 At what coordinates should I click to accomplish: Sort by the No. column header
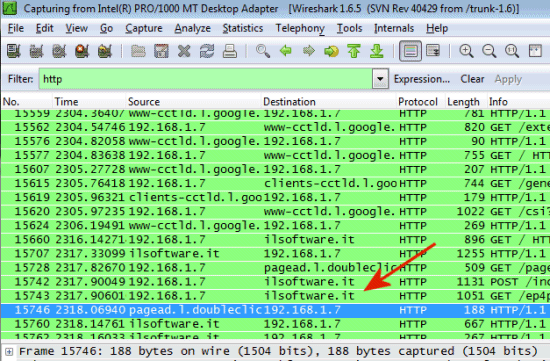pyautogui.click(x=27, y=102)
